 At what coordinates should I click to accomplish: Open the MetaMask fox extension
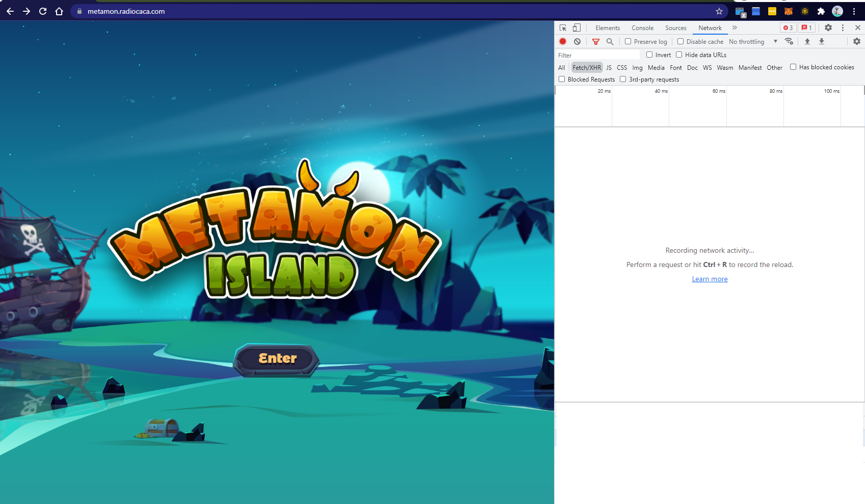[789, 11]
